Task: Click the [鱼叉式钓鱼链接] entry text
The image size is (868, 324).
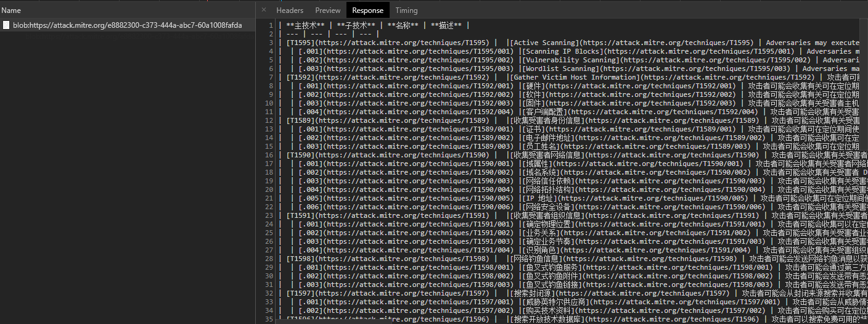Action: (x=552, y=285)
